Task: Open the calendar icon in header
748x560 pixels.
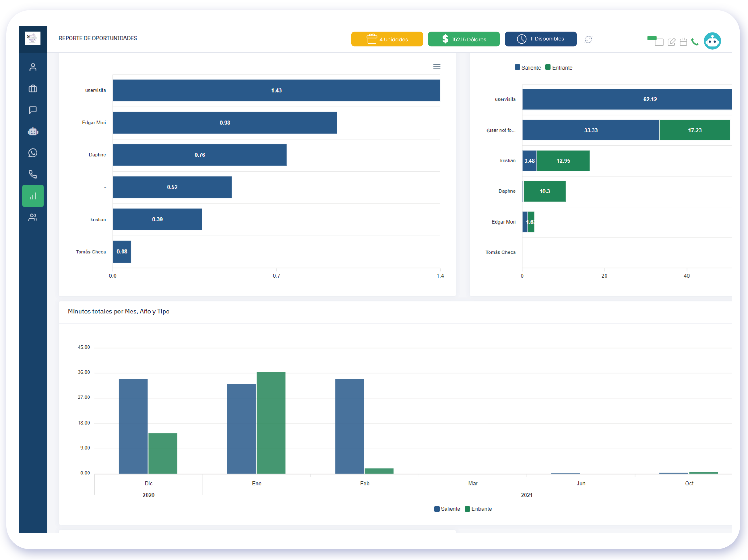Action: coord(683,42)
